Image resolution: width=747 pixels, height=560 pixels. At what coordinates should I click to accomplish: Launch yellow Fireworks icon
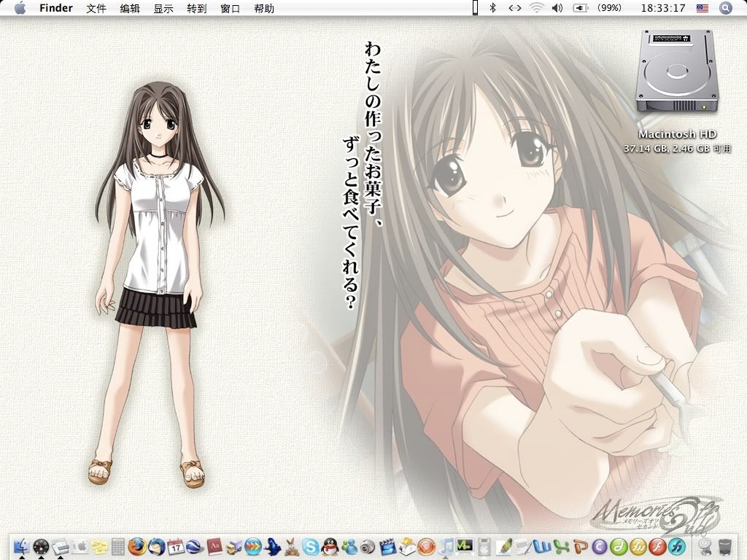638,547
